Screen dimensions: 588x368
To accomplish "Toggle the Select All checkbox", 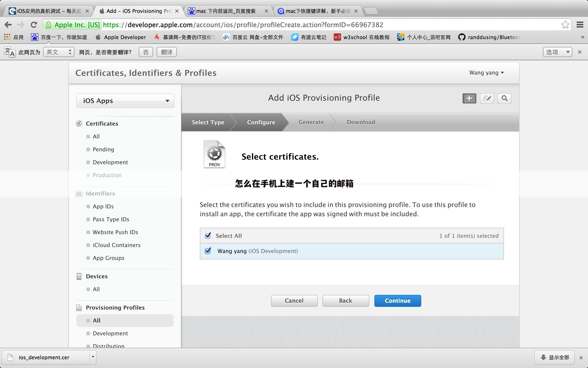I will tap(208, 236).
